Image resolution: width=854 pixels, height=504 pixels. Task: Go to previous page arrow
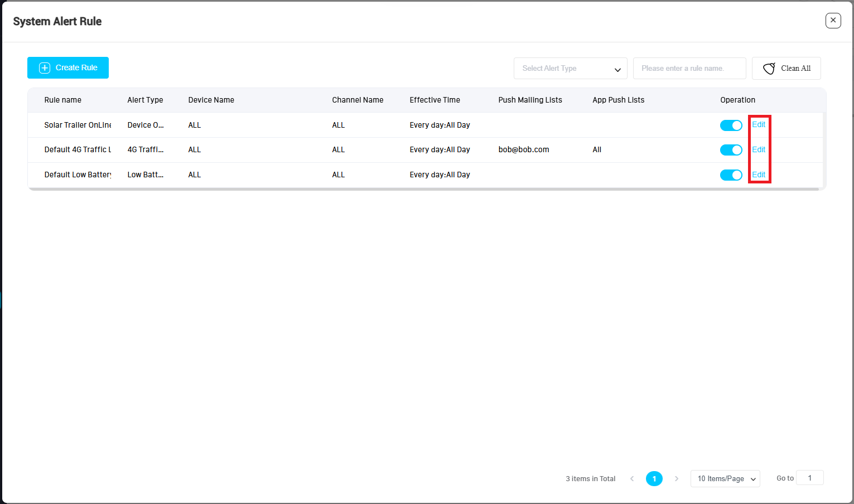pyautogui.click(x=632, y=478)
